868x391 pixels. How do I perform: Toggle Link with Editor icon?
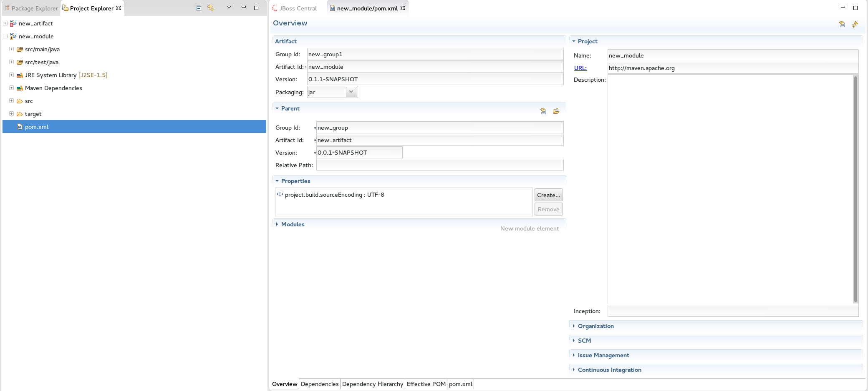tap(211, 8)
